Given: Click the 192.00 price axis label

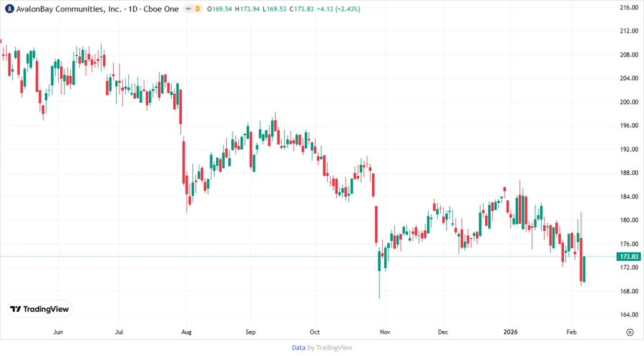Looking at the screenshot, I should pos(629,149).
